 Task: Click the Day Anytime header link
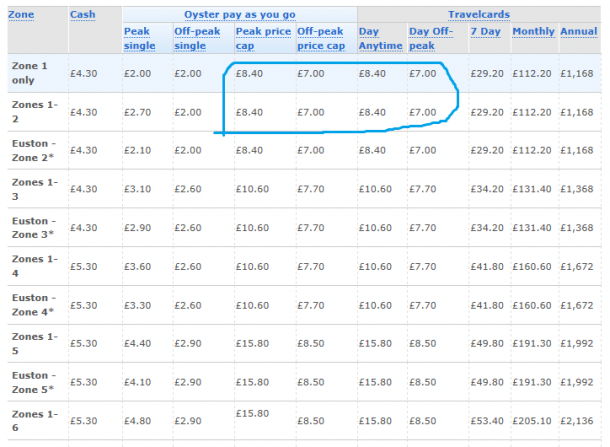point(380,39)
